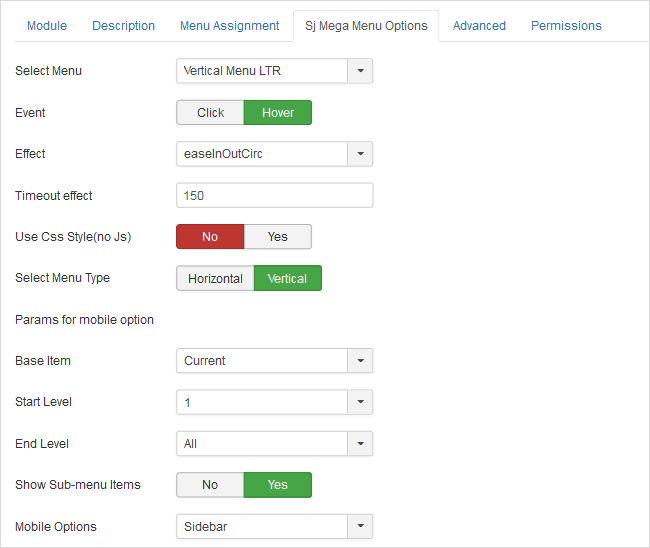Switch to the Description tab
Screen dimensions: 650x548
coord(124,25)
